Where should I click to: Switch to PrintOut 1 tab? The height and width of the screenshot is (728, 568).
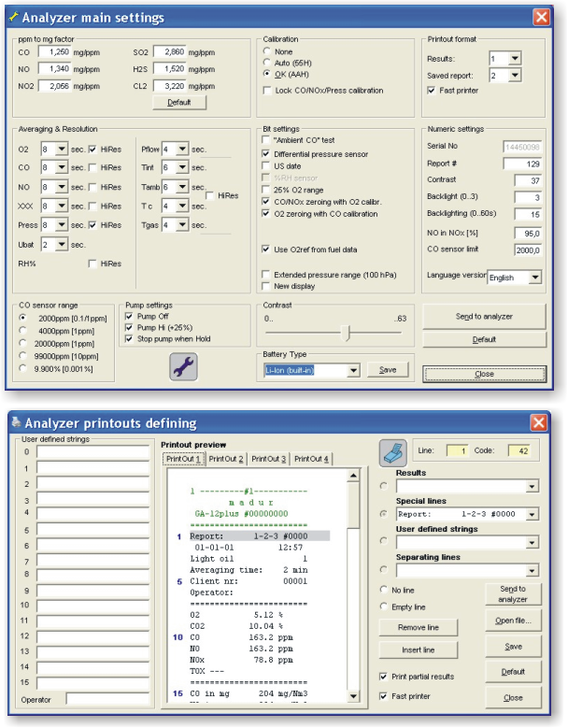coord(184,459)
